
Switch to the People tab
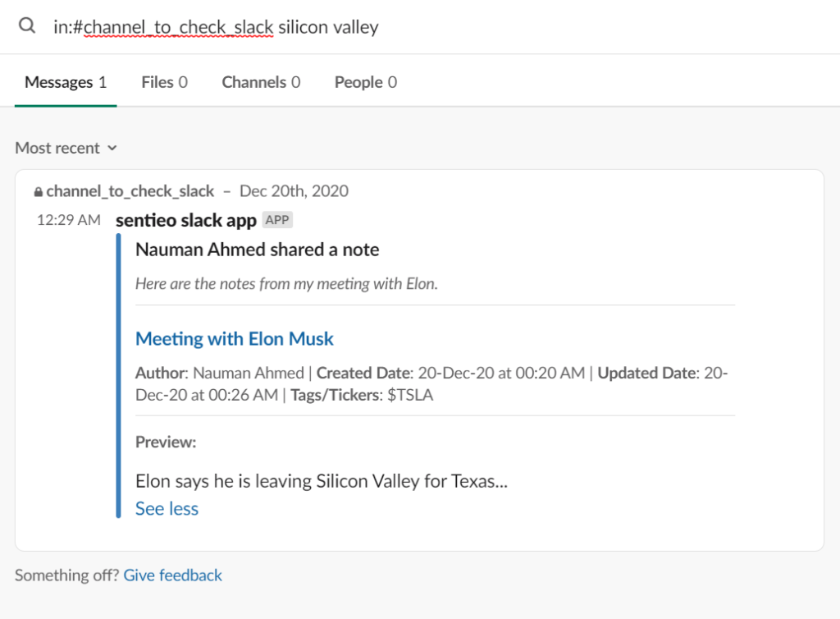(365, 82)
